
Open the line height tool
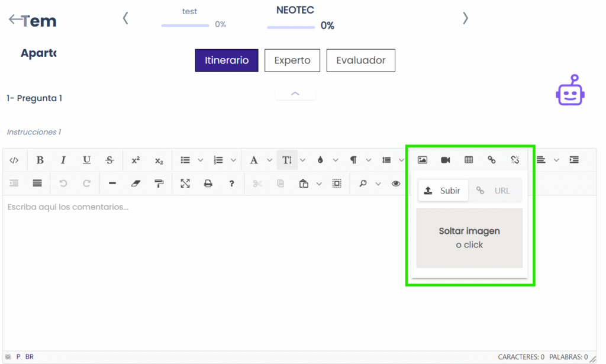tap(386, 160)
